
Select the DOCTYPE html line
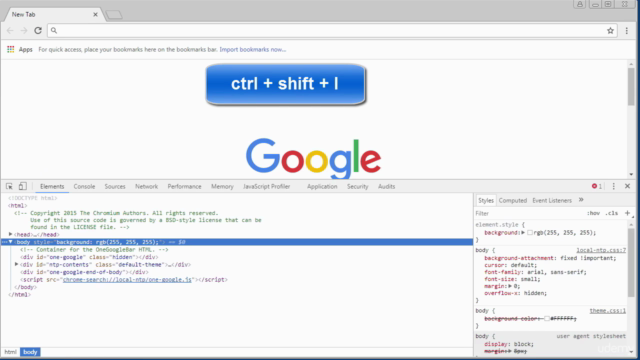(x=33, y=198)
